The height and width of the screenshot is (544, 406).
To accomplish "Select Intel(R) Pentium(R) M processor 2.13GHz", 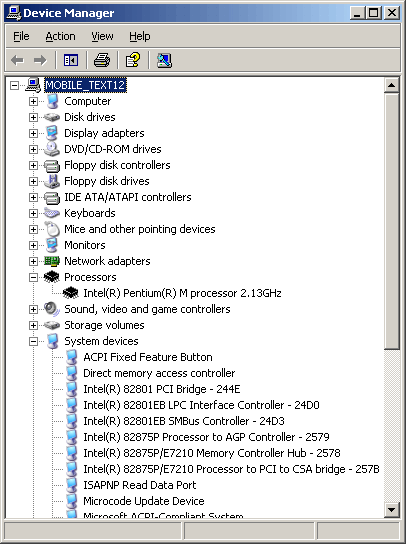I will click(182, 293).
